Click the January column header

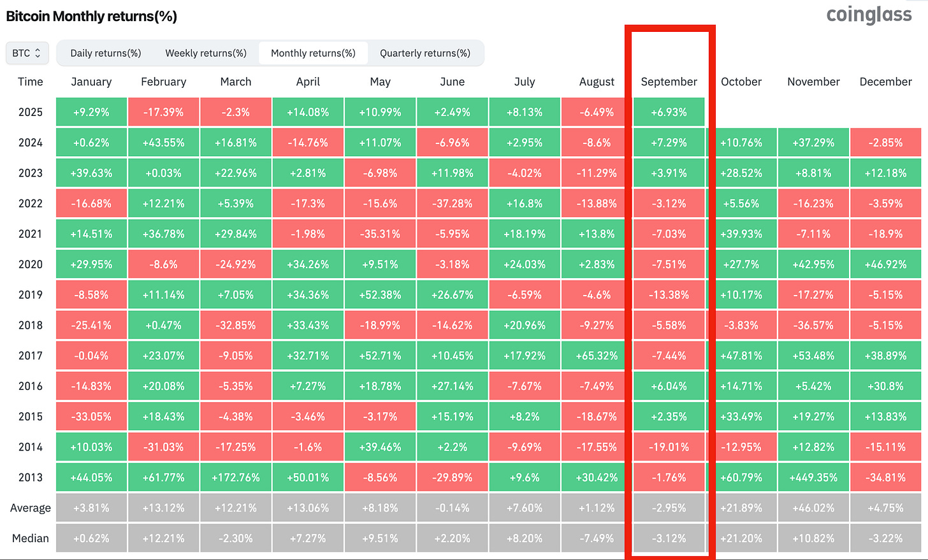pyautogui.click(x=91, y=82)
